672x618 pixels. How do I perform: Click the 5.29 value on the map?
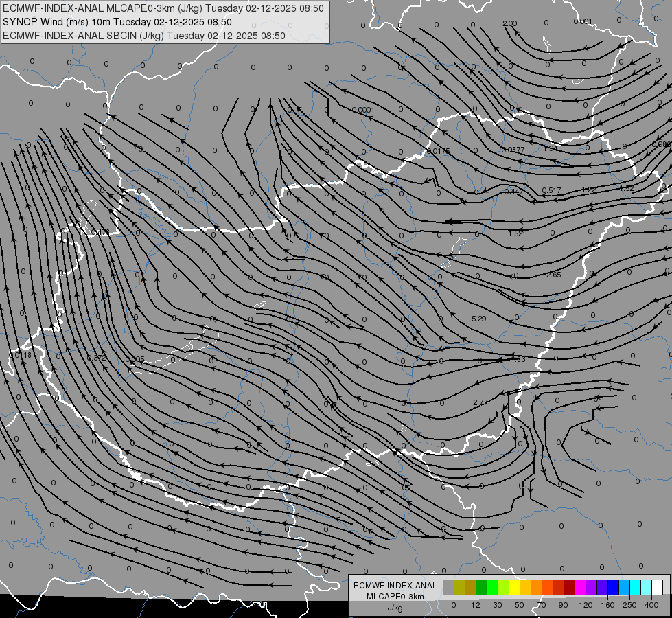(478, 319)
